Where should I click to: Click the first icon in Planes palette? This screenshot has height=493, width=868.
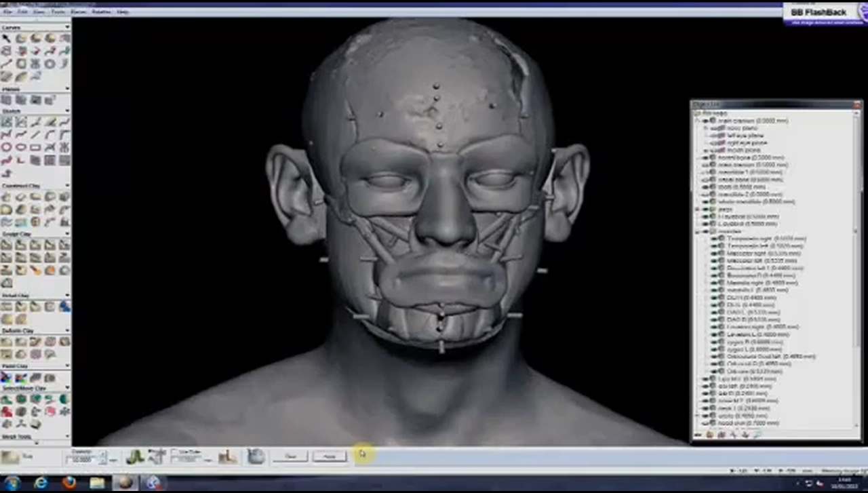point(6,100)
